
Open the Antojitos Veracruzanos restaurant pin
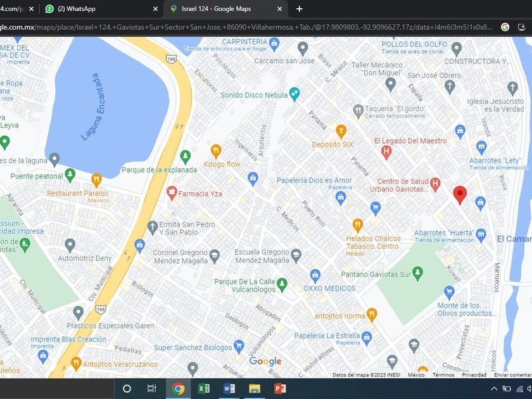tap(76, 364)
